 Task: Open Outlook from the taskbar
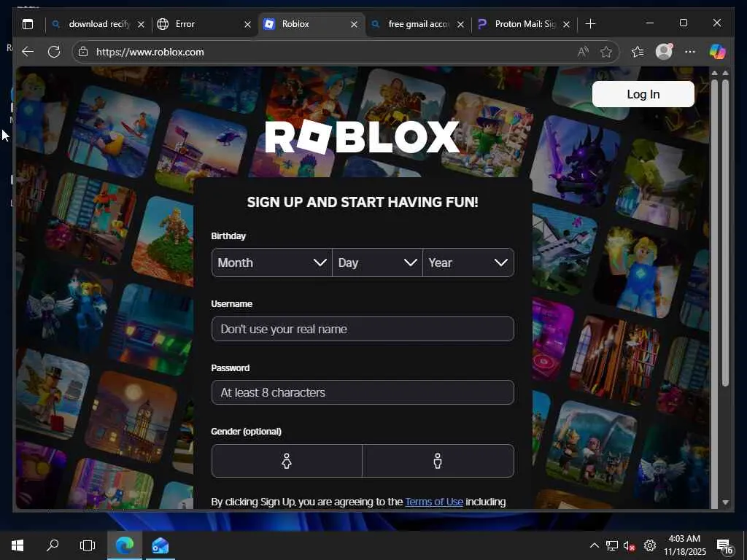[160, 545]
